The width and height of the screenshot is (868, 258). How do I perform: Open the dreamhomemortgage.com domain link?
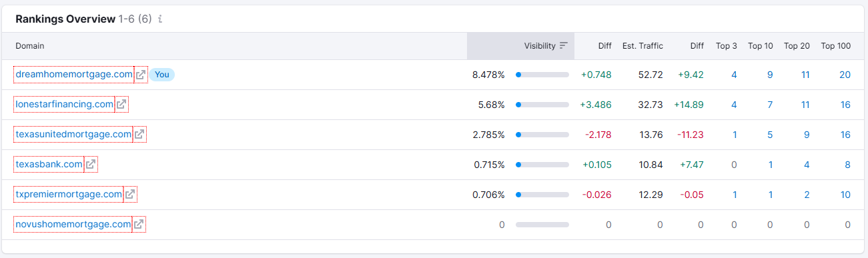pos(74,75)
